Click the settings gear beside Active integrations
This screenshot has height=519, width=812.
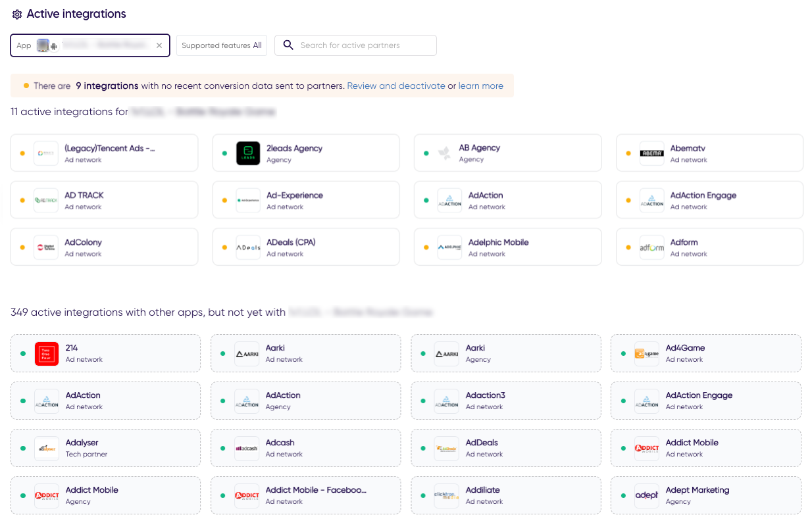pyautogui.click(x=17, y=13)
